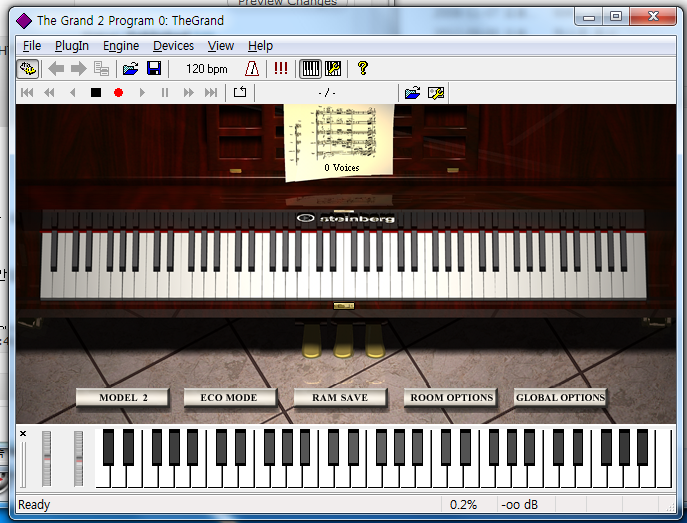
Task: Click the thin velocity slider beside x
Action: (23, 465)
